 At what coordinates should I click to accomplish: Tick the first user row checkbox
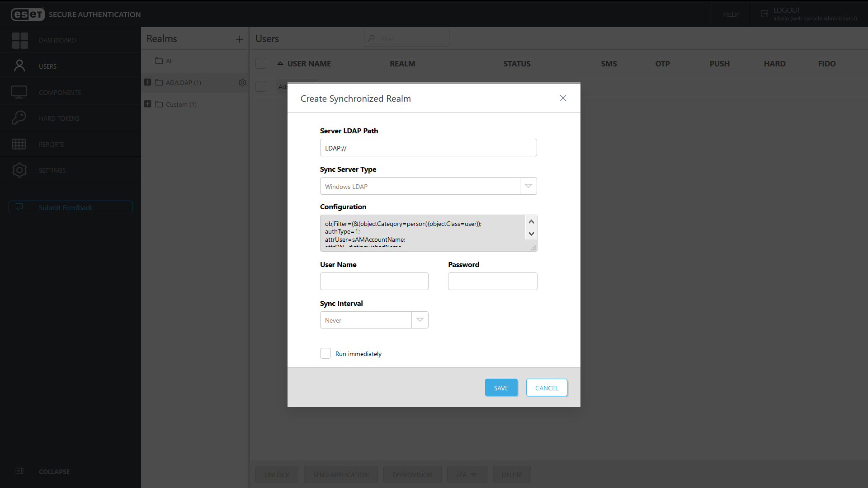click(x=261, y=86)
